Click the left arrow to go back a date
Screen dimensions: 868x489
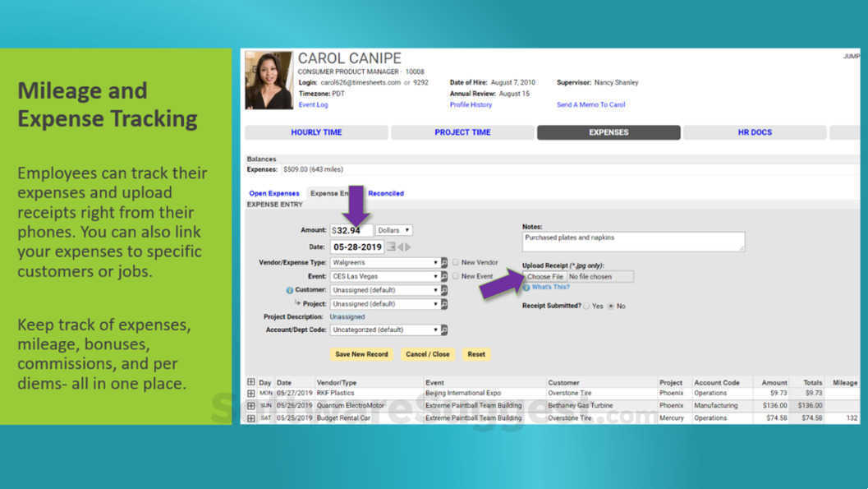coord(402,246)
